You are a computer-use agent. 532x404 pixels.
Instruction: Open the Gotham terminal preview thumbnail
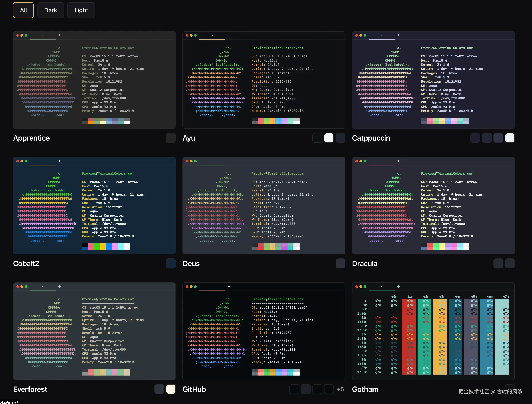tap(433, 331)
